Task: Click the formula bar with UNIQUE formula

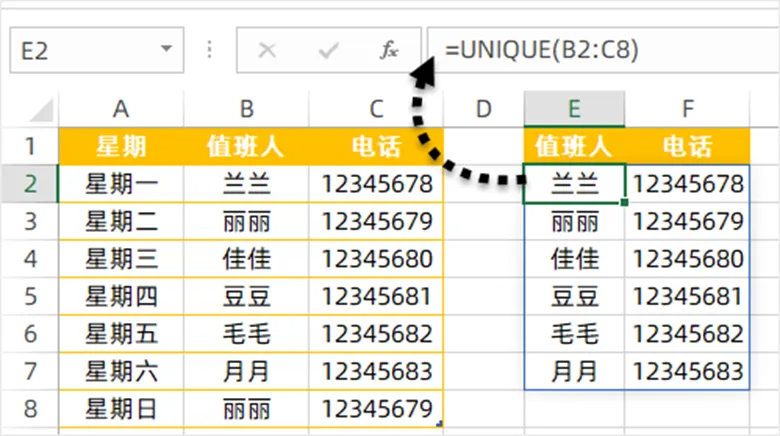Action: [x=600, y=50]
